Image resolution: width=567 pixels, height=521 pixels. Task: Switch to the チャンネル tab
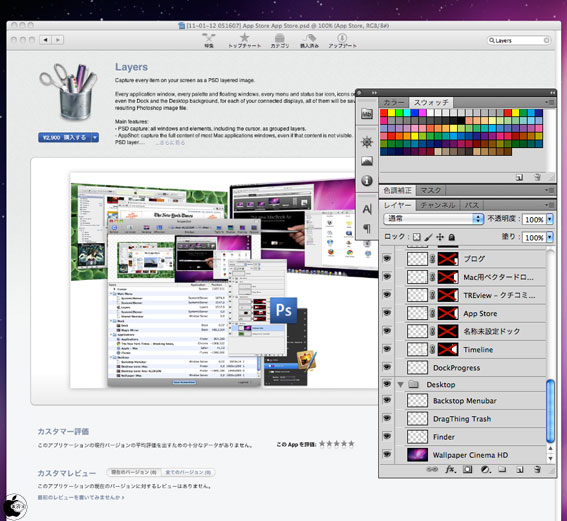438,205
